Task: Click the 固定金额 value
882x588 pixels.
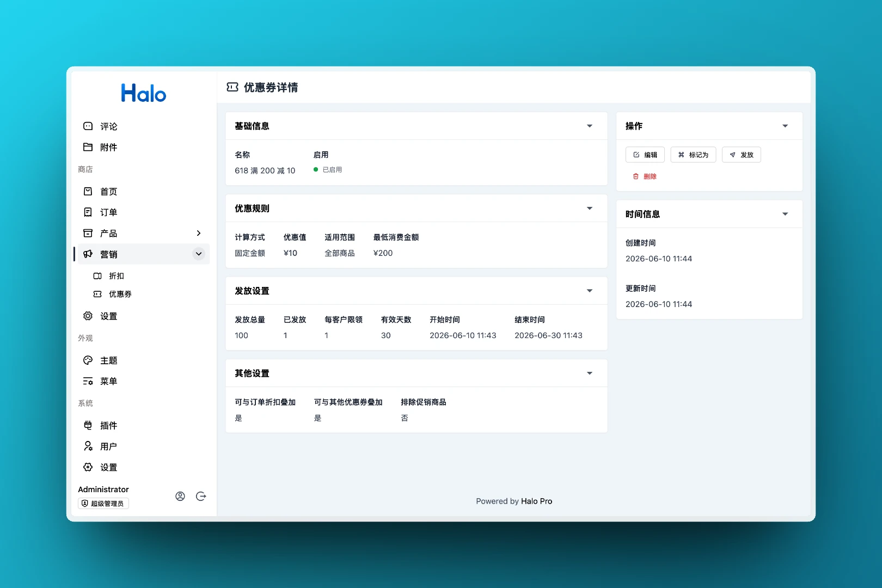Action: 250,253
